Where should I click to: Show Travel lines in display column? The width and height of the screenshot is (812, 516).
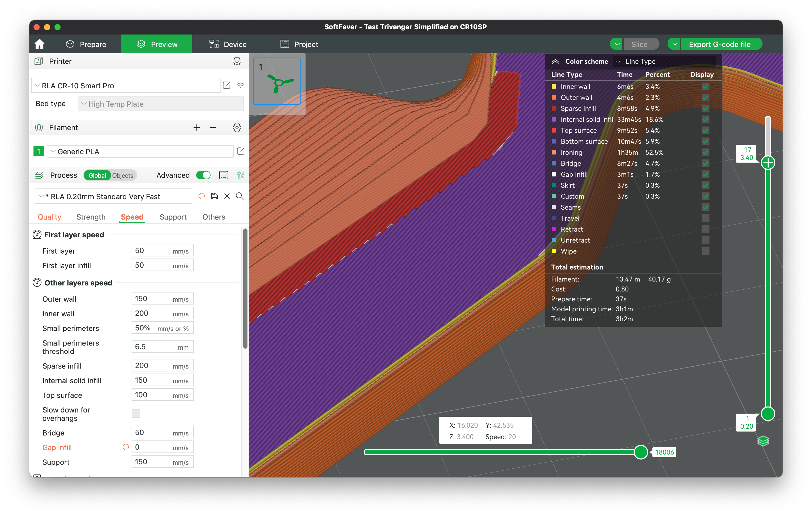[x=705, y=218]
